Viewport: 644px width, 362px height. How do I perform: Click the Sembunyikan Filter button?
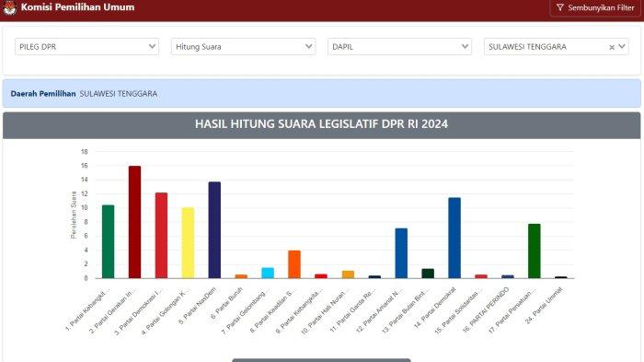[x=595, y=7]
